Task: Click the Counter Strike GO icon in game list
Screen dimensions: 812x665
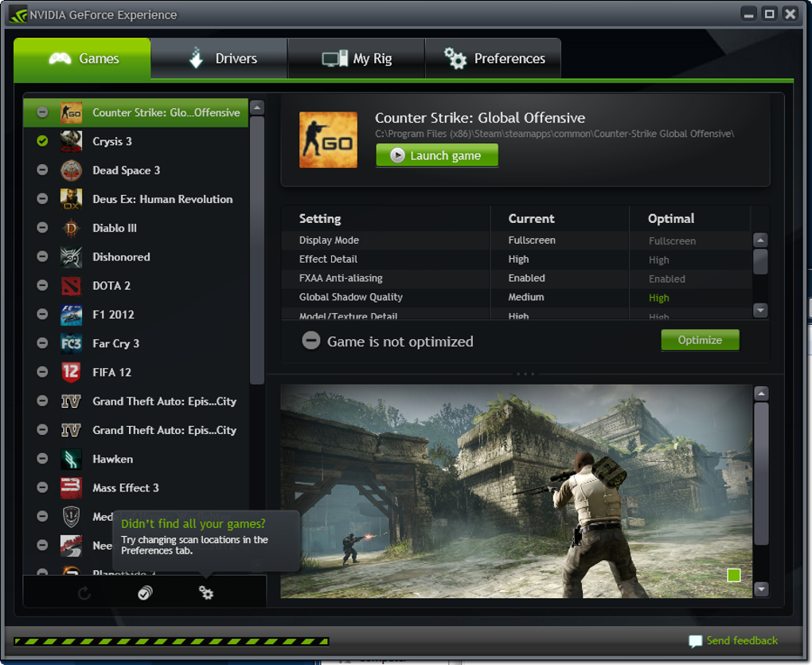Action: 72,113
